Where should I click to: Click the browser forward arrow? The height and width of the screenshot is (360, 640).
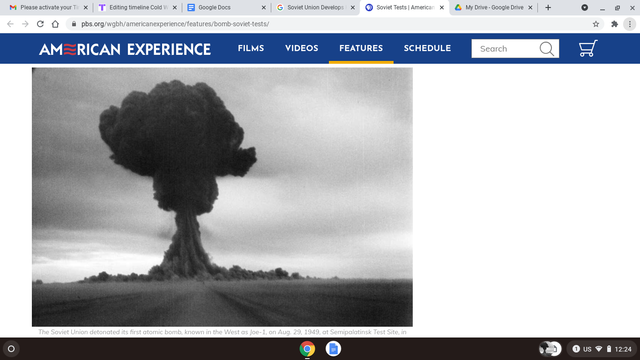tap(25, 24)
